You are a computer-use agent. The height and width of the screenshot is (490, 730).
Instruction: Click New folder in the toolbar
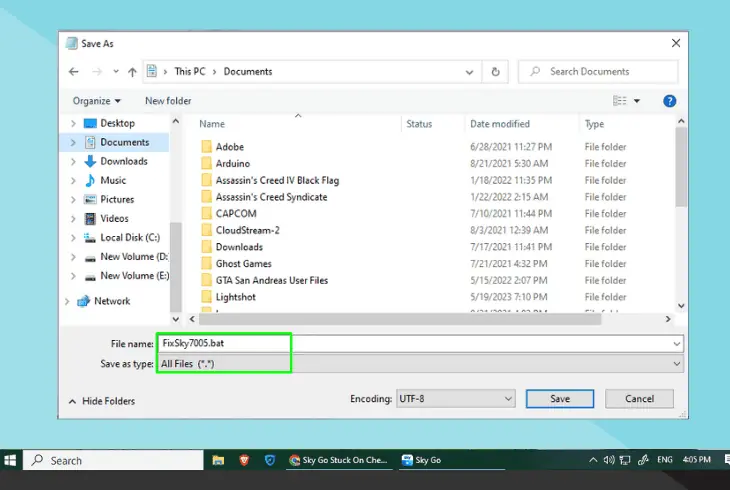pos(168,101)
